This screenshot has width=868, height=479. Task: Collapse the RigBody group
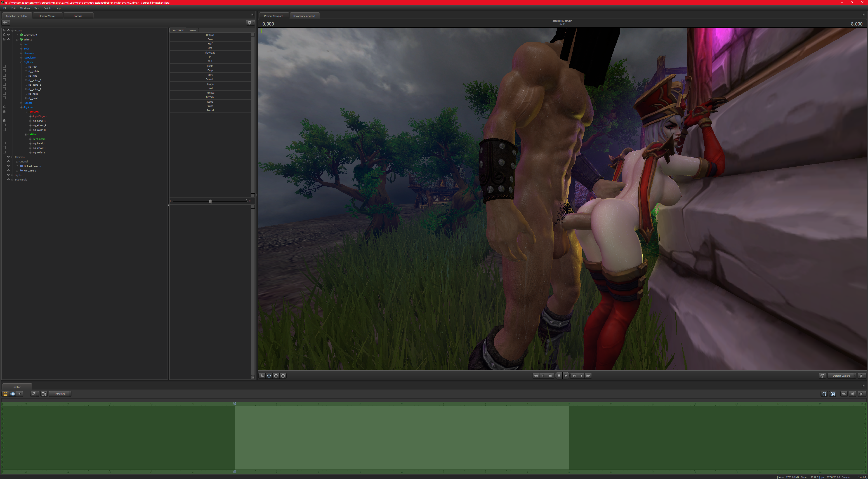tap(21, 62)
